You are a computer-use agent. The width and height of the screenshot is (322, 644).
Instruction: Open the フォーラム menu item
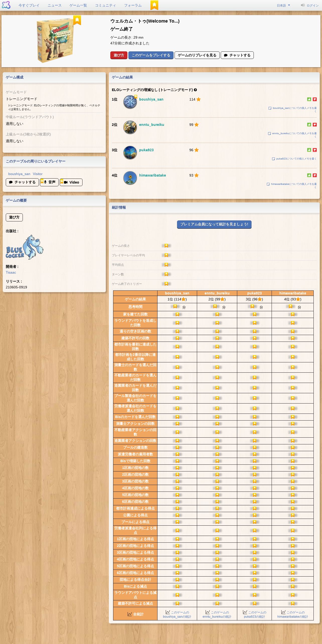133,5
